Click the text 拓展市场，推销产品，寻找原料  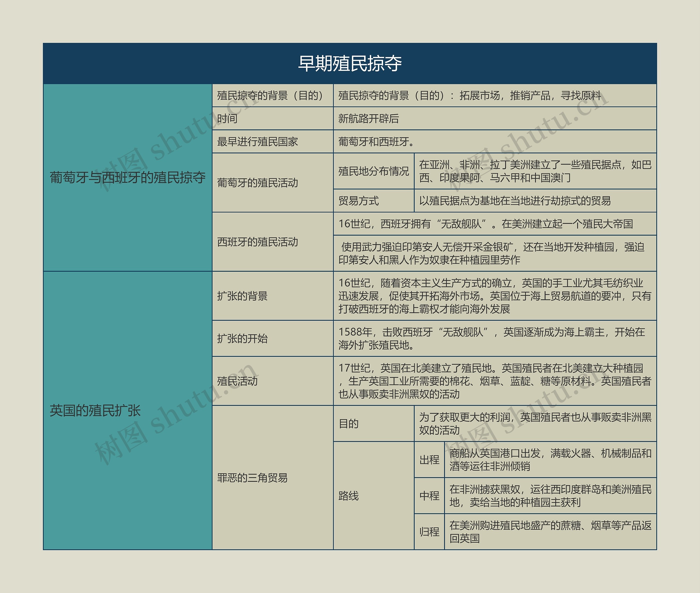(530, 95)
